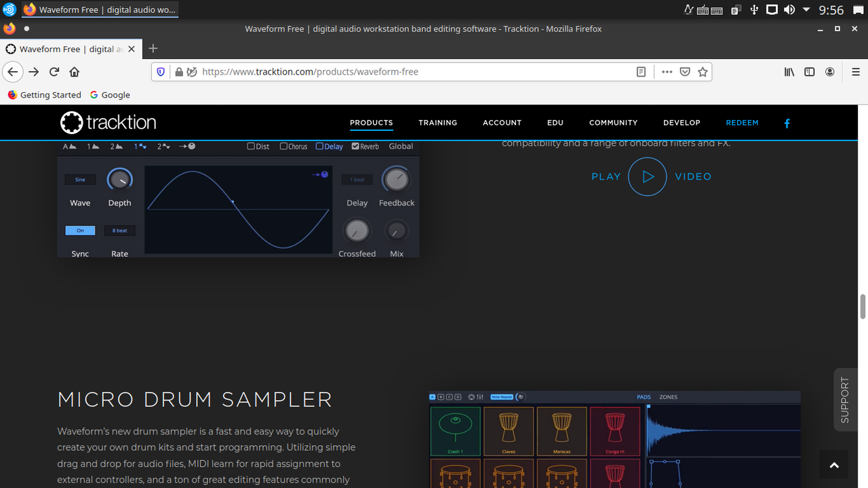Open the COMMUNITY menu item
The image size is (868, 488).
pos(613,123)
